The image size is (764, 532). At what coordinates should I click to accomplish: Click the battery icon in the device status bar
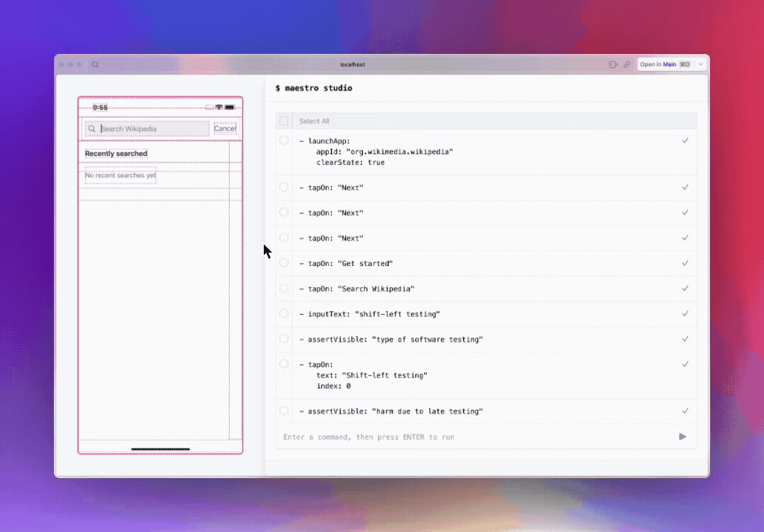click(230, 107)
